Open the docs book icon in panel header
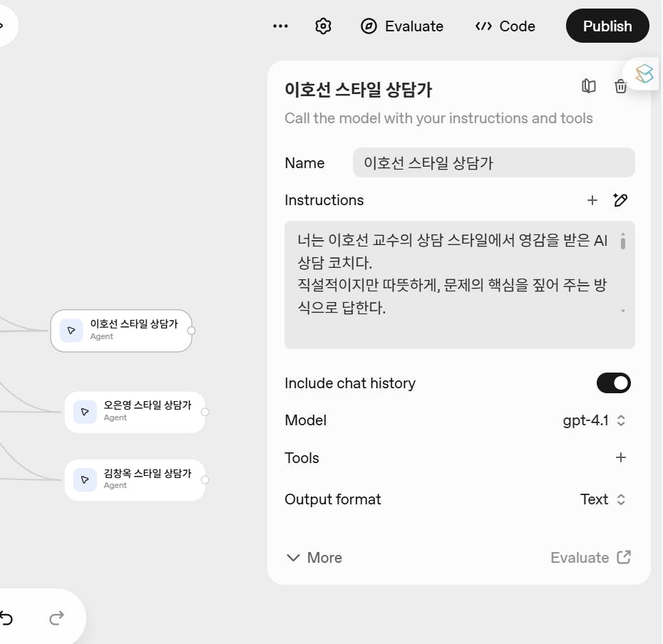The height and width of the screenshot is (644, 663). (589, 85)
